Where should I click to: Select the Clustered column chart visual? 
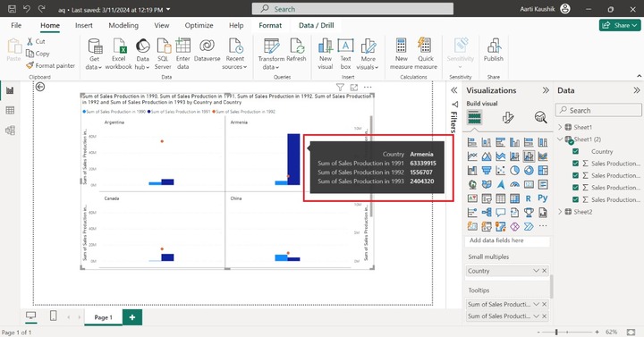[514, 142]
